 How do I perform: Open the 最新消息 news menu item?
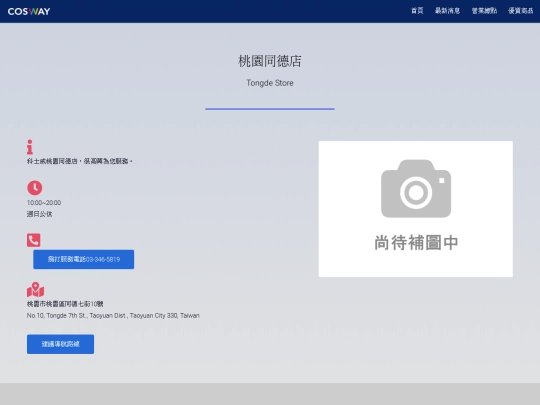447,11
